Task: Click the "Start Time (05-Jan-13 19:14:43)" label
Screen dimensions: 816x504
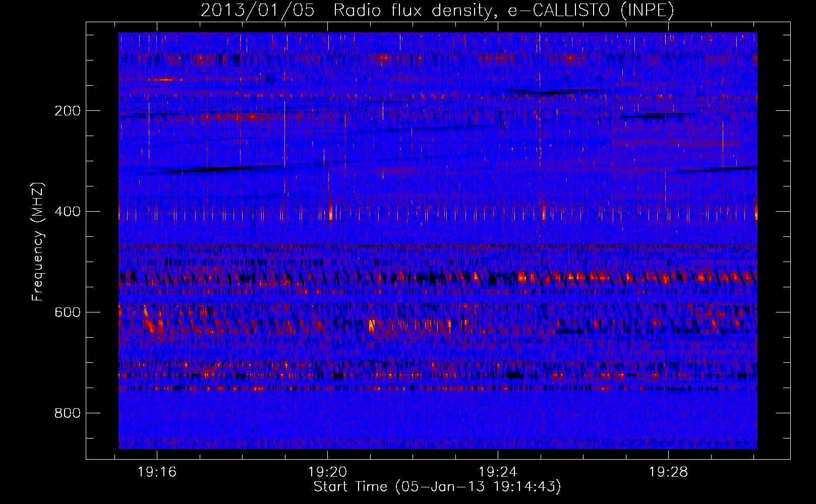Action: pyautogui.click(x=437, y=486)
